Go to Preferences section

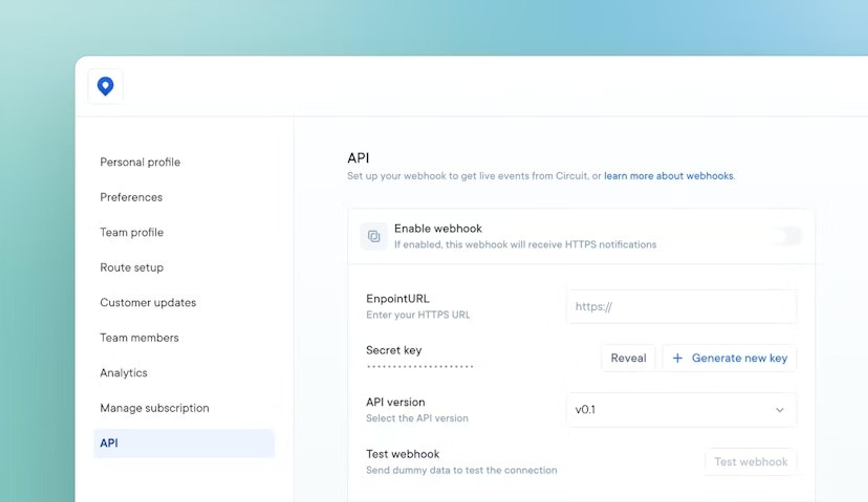tap(131, 197)
